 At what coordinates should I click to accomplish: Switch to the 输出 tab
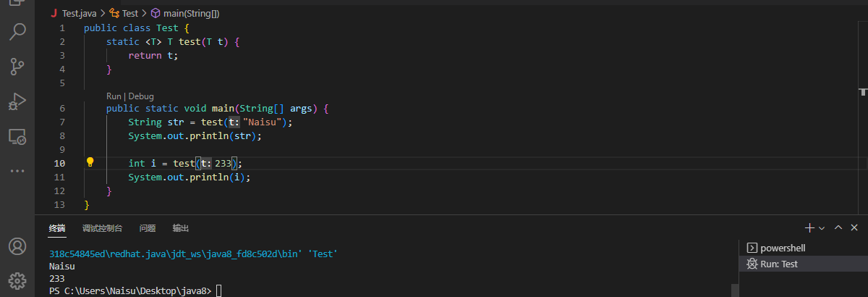click(x=181, y=228)
